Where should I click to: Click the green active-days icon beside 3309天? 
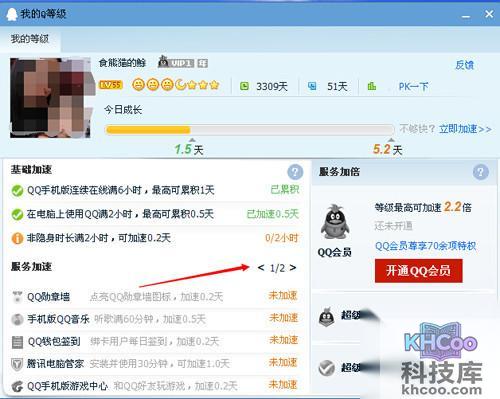[x=244, y=86]
